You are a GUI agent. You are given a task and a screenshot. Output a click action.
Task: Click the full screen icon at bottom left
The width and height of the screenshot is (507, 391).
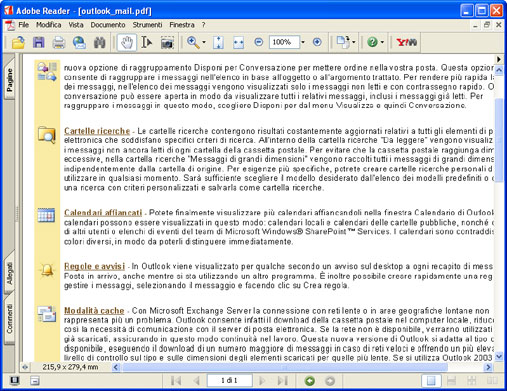14,380
